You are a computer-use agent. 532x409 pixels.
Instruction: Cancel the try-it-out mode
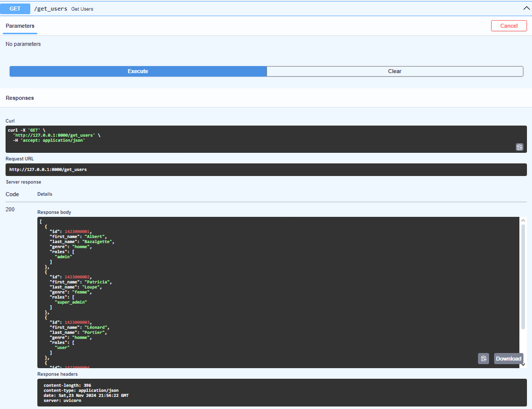[509, 25]
